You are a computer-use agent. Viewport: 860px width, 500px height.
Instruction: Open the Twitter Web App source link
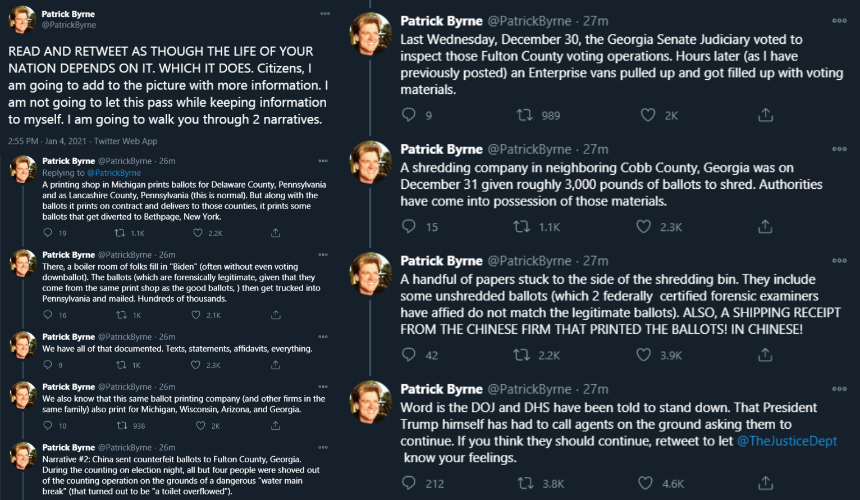pyautogui.click(x=126, y=141)
